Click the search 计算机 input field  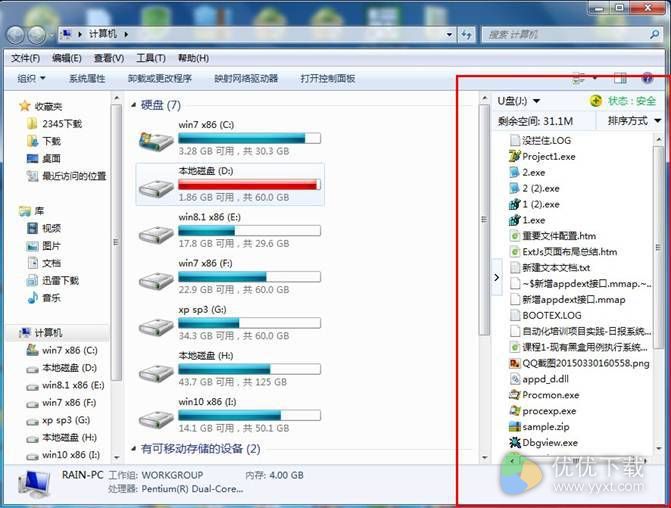click(x=566, y=34)
